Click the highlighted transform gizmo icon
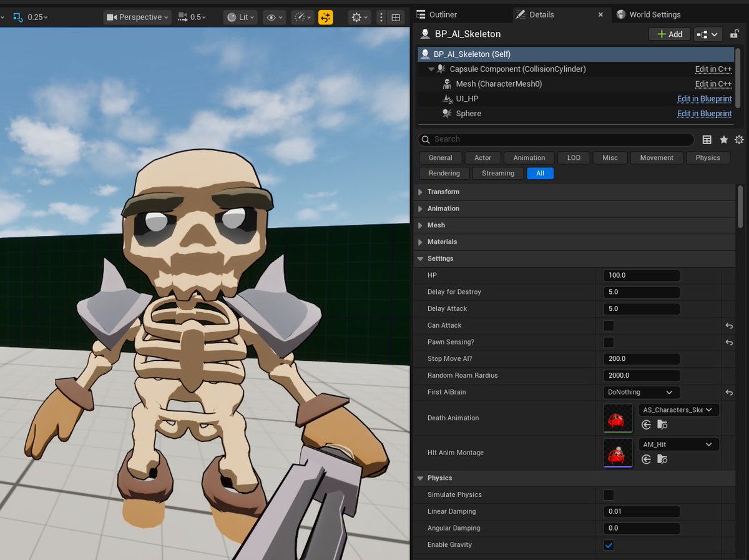 coord(325,17)
